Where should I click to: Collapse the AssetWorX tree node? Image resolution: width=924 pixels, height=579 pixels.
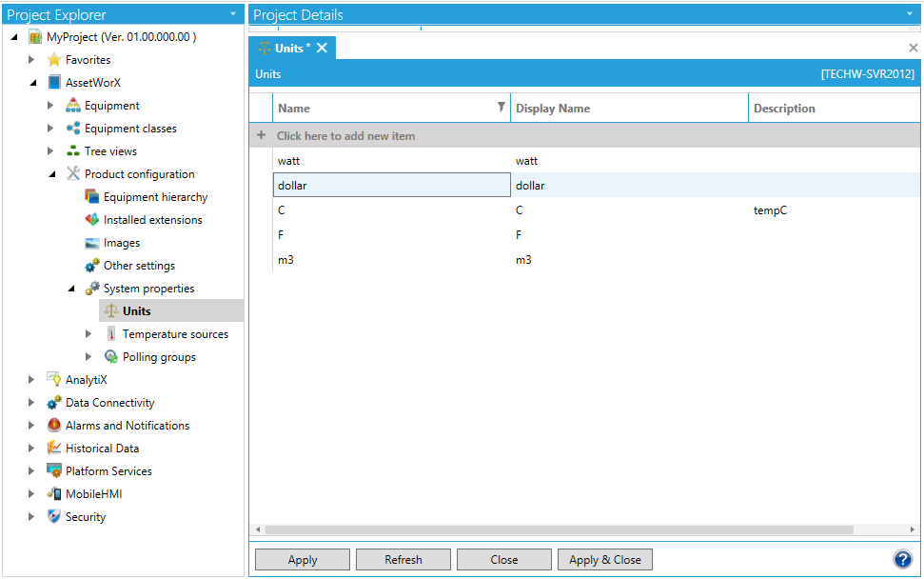pos(32,83)
